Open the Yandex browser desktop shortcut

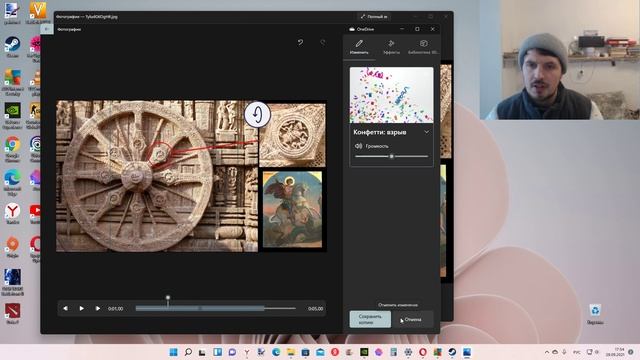pos(12,213)
